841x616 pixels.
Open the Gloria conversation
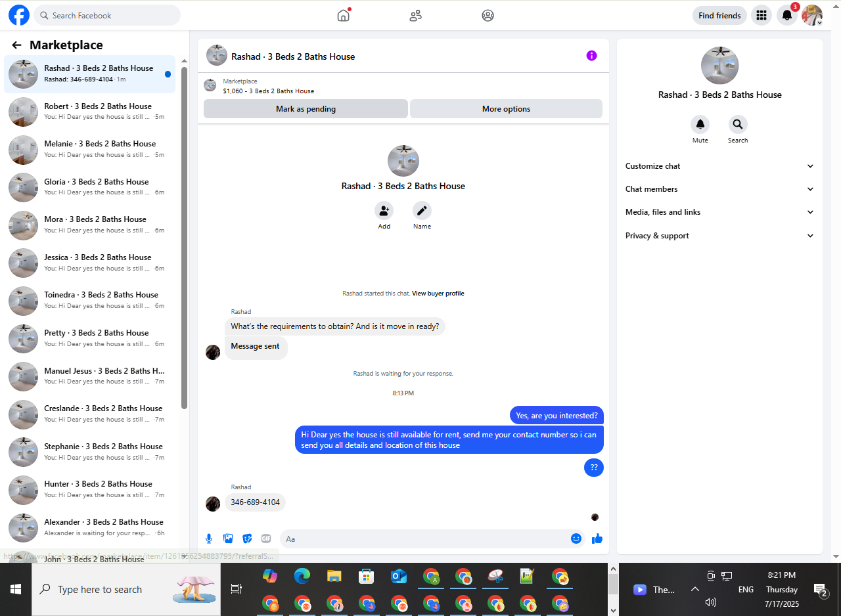pos(90,187)
